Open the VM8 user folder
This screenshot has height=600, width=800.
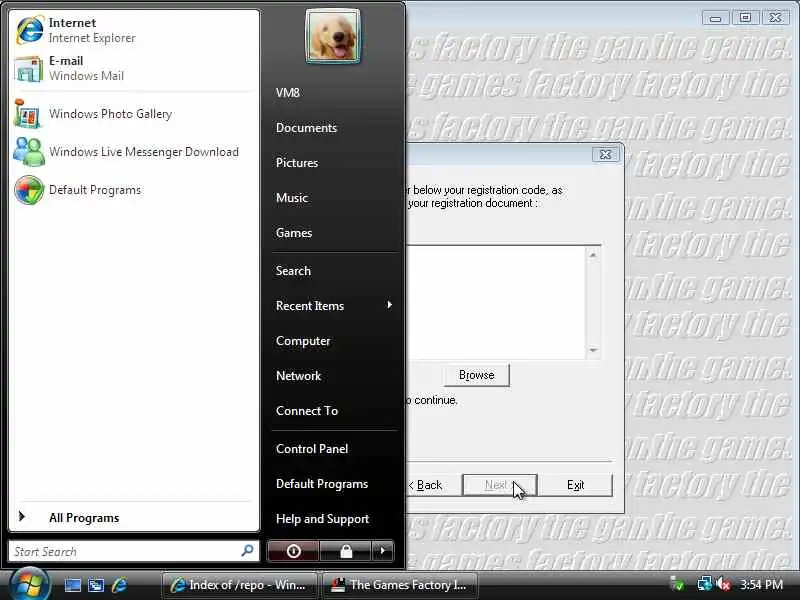(x=288, y=93)
